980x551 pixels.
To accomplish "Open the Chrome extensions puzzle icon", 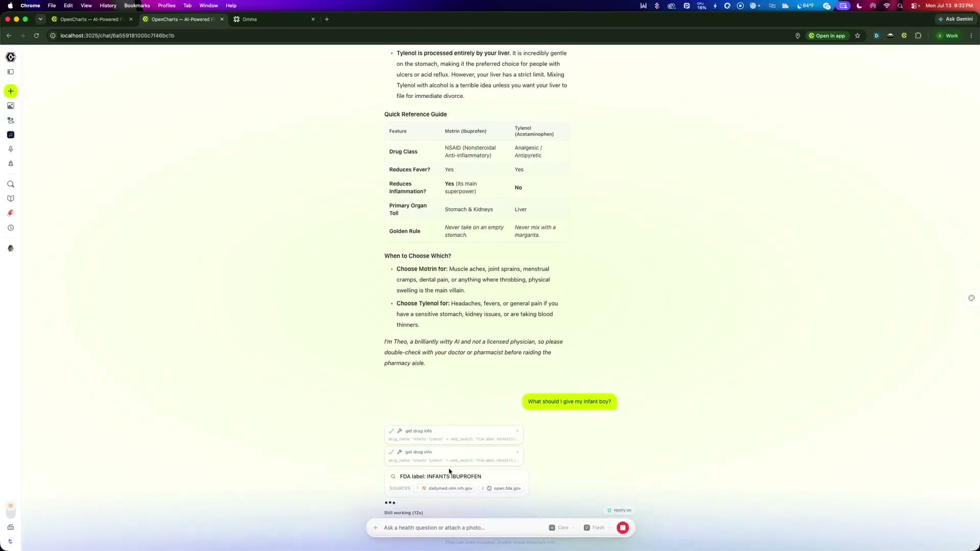I will coord(918,36).
